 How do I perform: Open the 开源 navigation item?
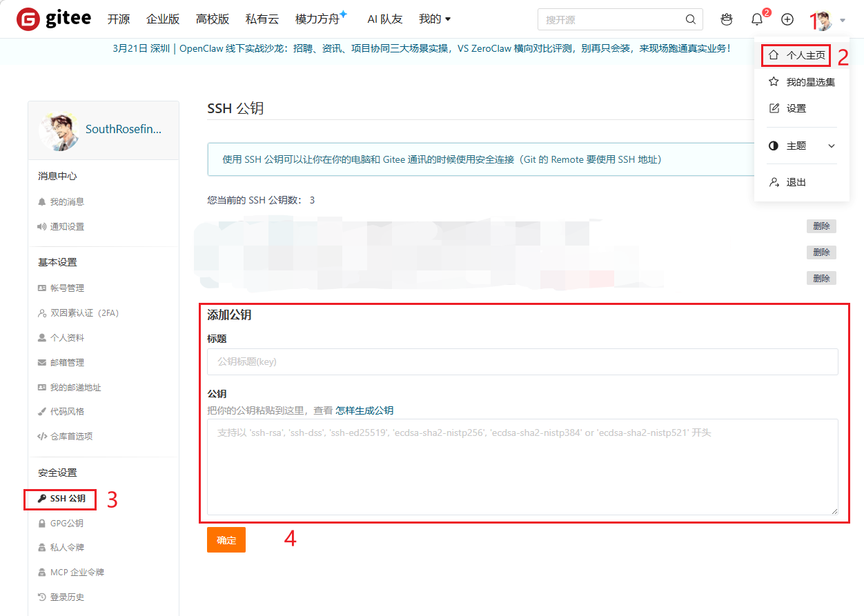pos(119,19)
